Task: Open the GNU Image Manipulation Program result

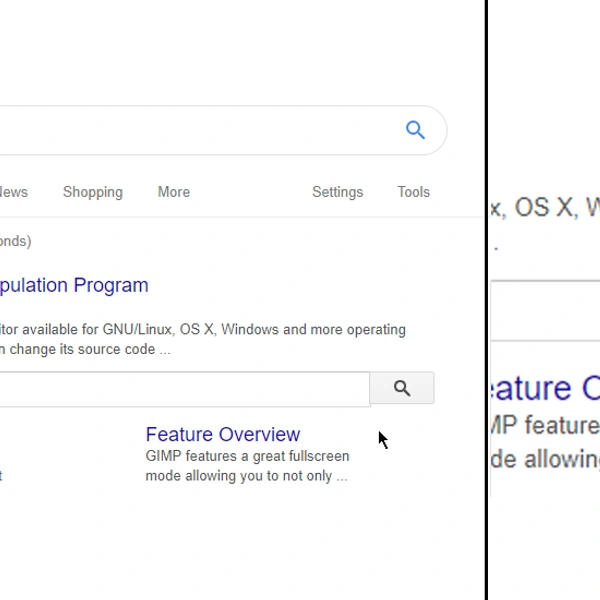Action: click(74, 285)
